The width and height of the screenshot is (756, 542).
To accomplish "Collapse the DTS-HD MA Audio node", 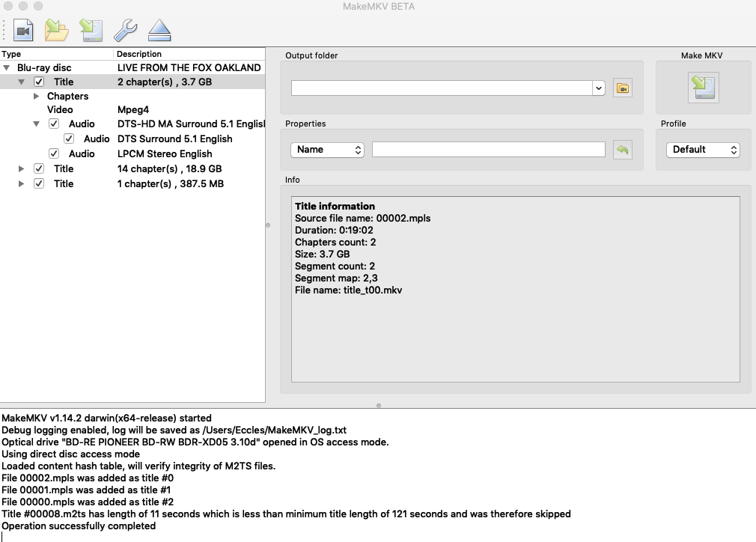I will point(36,124).
